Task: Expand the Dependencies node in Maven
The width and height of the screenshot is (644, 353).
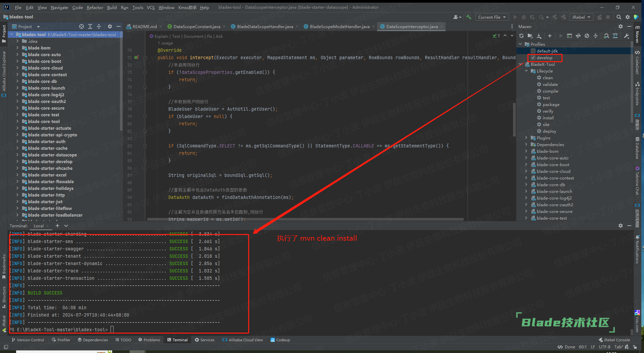Action: [x=526, y=144]
